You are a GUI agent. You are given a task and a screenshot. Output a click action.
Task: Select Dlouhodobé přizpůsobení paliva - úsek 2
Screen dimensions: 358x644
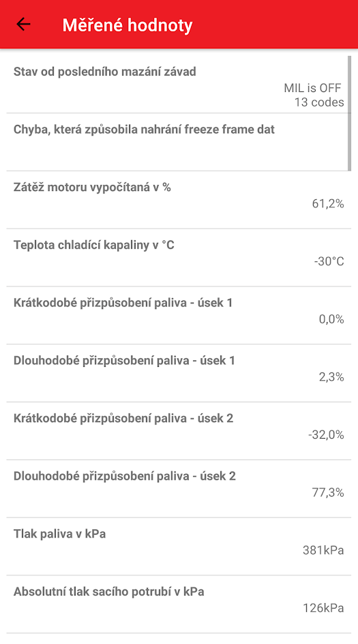click(x=179, y=488)
